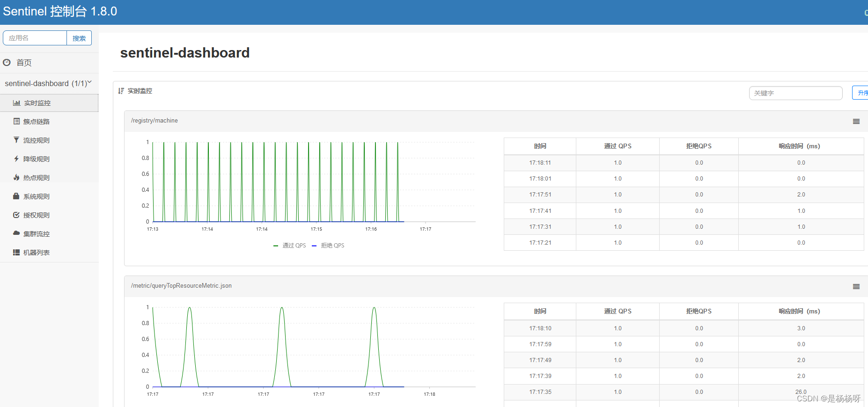The width and height of the screenshot is (868, 407).
Task: Click the sentinel-dashboard page heading
Action: pos(185,53)
